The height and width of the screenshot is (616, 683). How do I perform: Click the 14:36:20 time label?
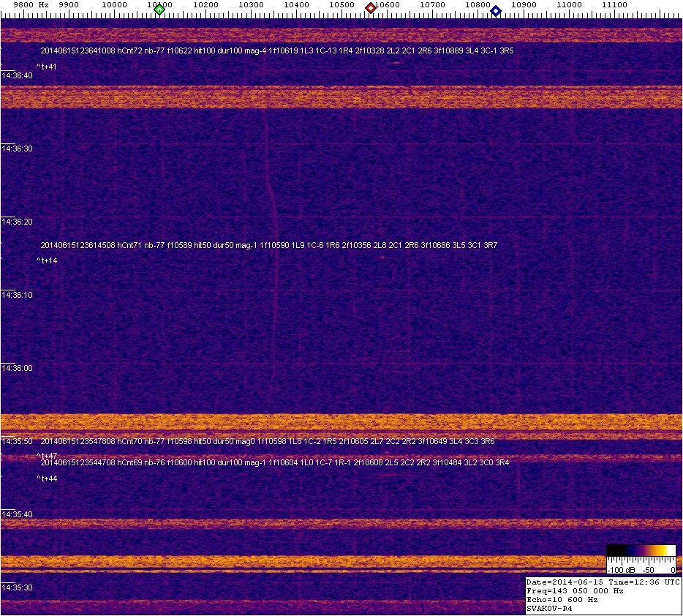(17, 222)
